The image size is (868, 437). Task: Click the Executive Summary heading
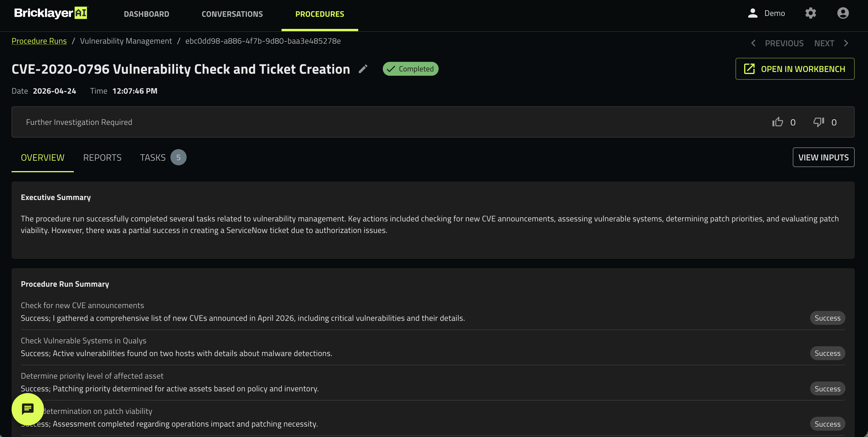click(56, 197)
